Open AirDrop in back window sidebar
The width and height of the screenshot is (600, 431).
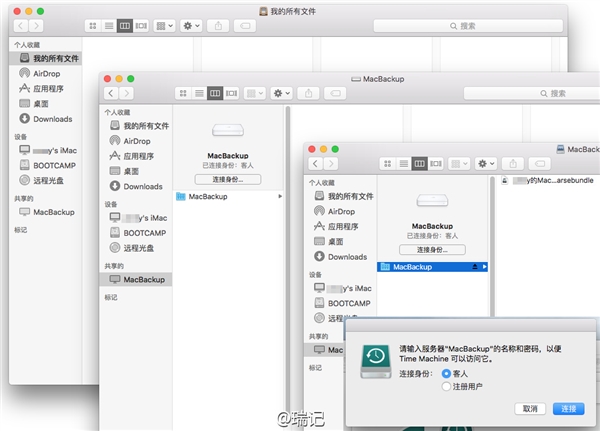(x=46, y=73)
